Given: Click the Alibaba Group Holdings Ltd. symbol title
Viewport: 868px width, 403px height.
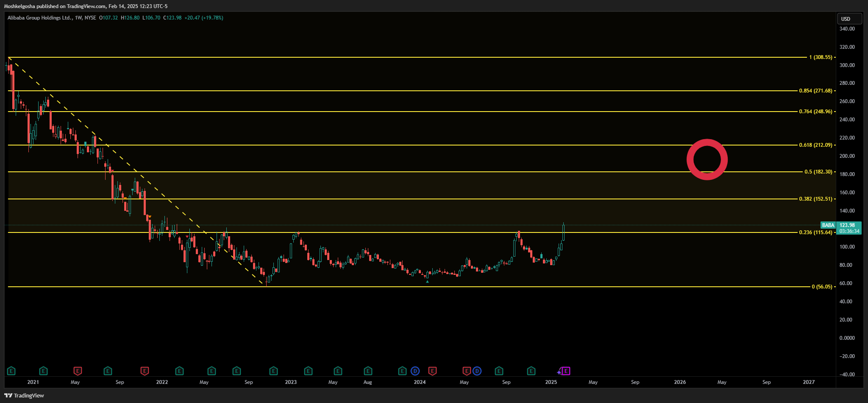Looking at the screenshot, I should click(x=40, y=18).
